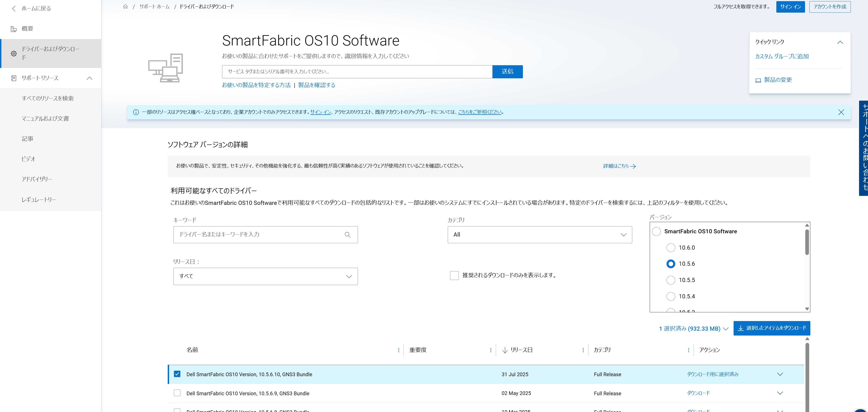
Task: Click the keyword search magnifier icon
Action: pyautogui.click(x=347, y=235)
